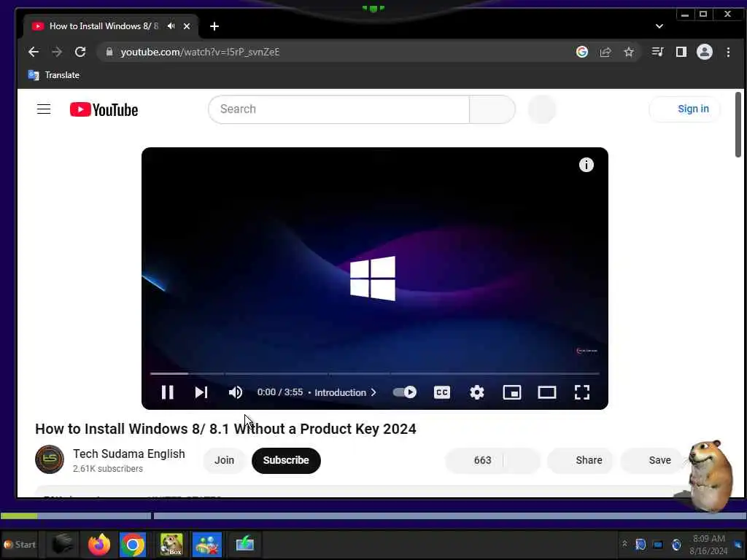Skip to next video in player

point(201,392)
